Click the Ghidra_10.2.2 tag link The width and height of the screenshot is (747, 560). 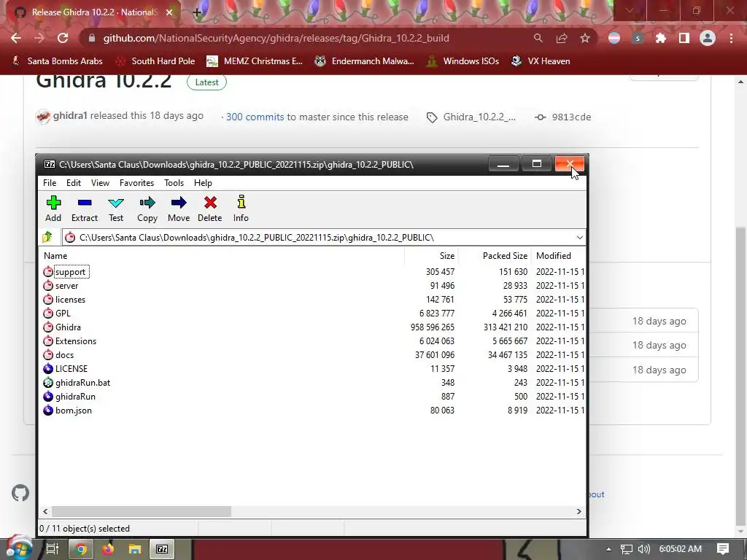(479, 117)
